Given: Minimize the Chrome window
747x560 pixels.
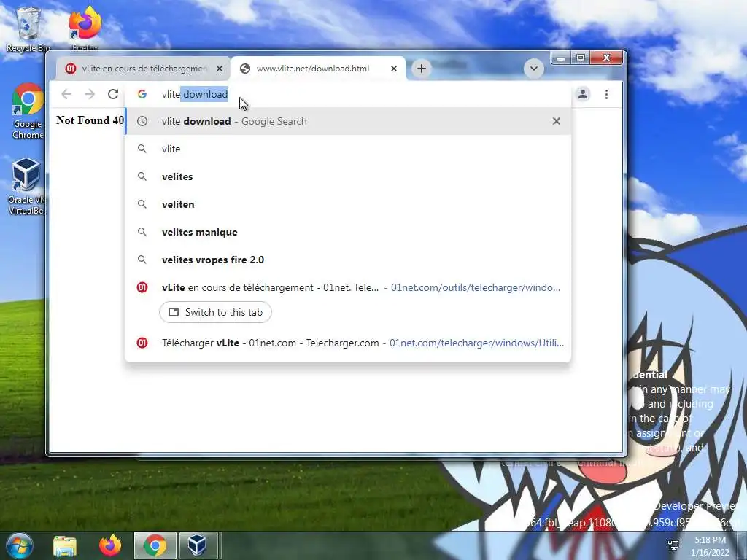Looking at the screenshot, I should [x=561, y=58].
